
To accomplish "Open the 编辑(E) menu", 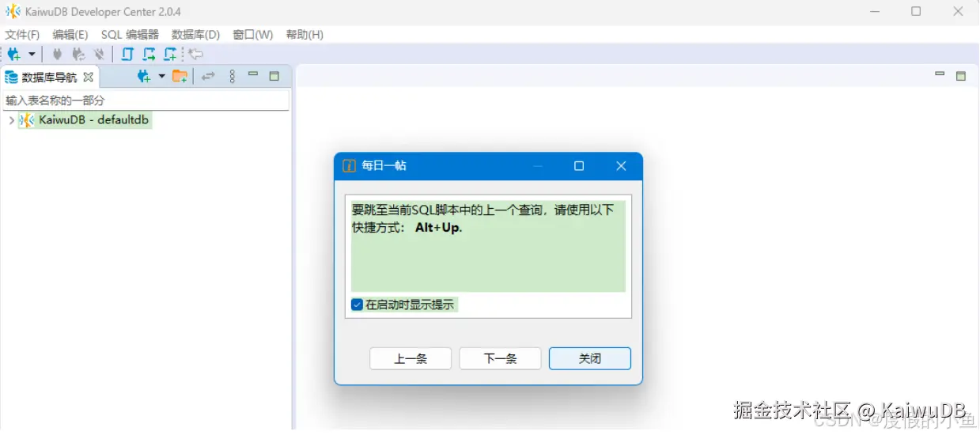I will click(x=70, y=35).
